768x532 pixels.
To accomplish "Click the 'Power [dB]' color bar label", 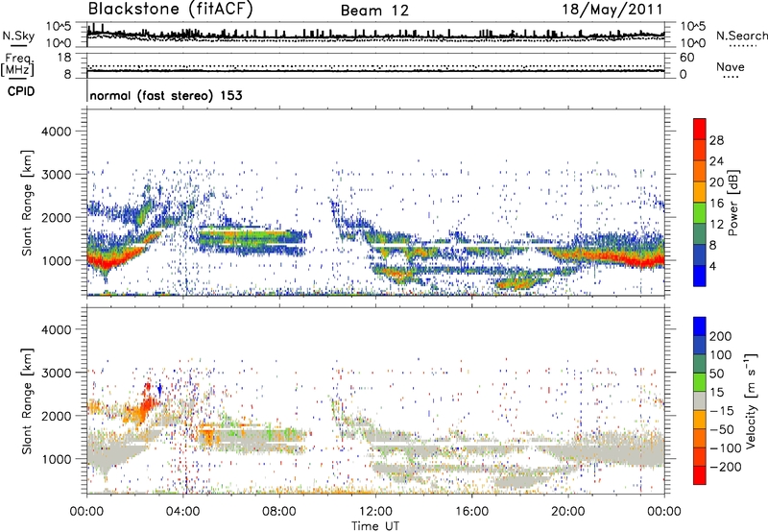I will [733, 203].
